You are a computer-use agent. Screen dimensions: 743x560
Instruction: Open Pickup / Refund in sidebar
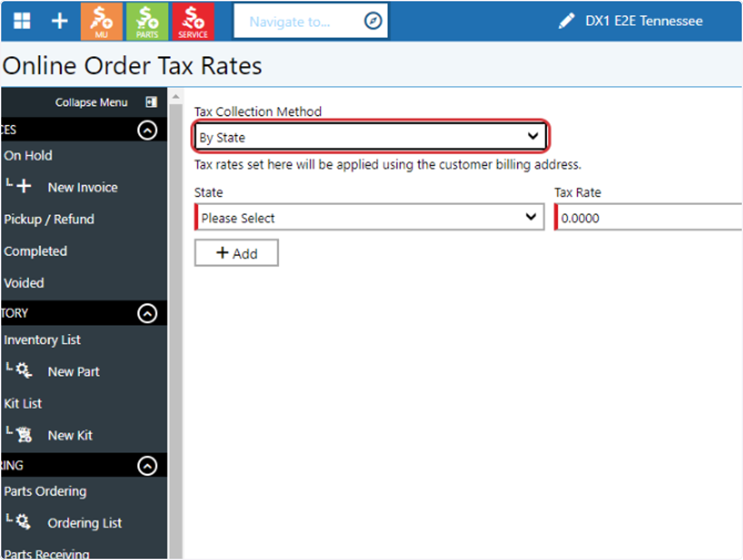coord(49,220)
